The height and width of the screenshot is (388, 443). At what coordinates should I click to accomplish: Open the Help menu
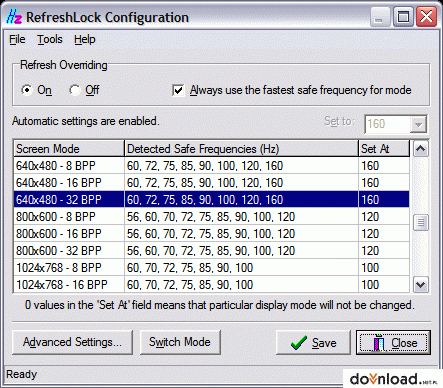pyautogui.click(x=85, y=39)
